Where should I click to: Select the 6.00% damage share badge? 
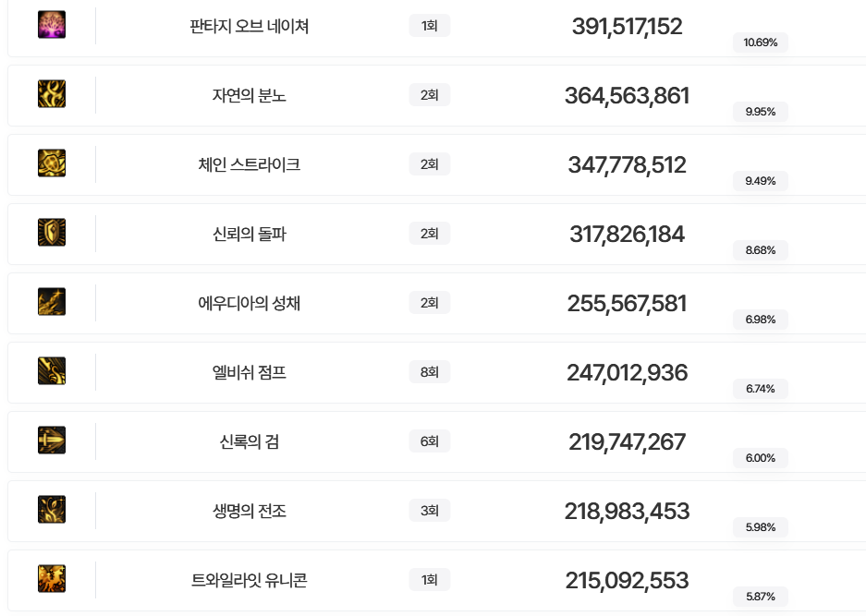coord(761,458)
